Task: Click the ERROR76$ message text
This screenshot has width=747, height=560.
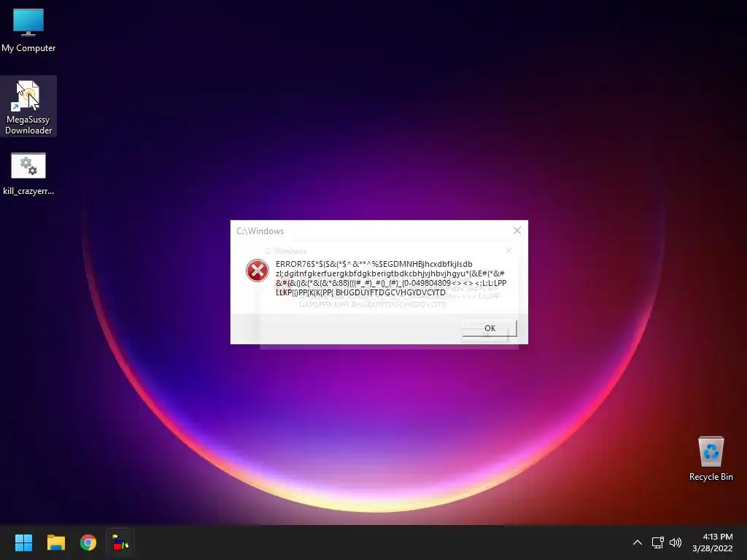Action: pyautogui.click(x=391, y=278)
